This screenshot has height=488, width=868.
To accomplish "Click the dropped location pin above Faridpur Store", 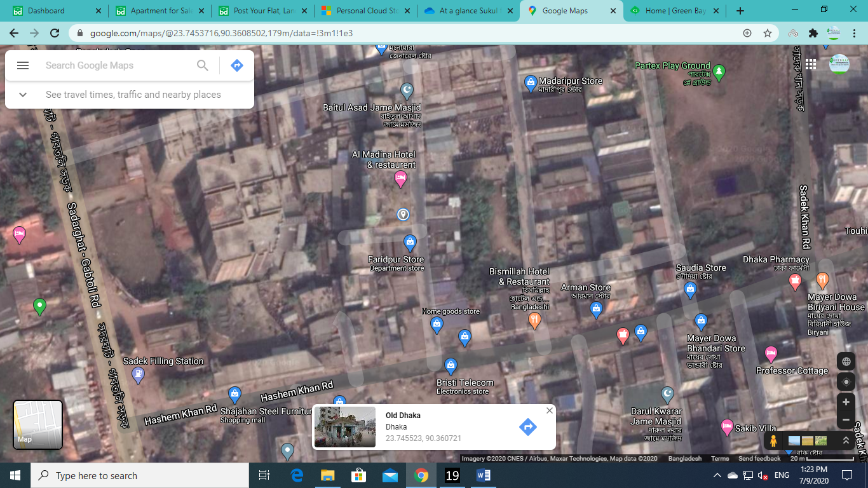I will tap(403, 215).
